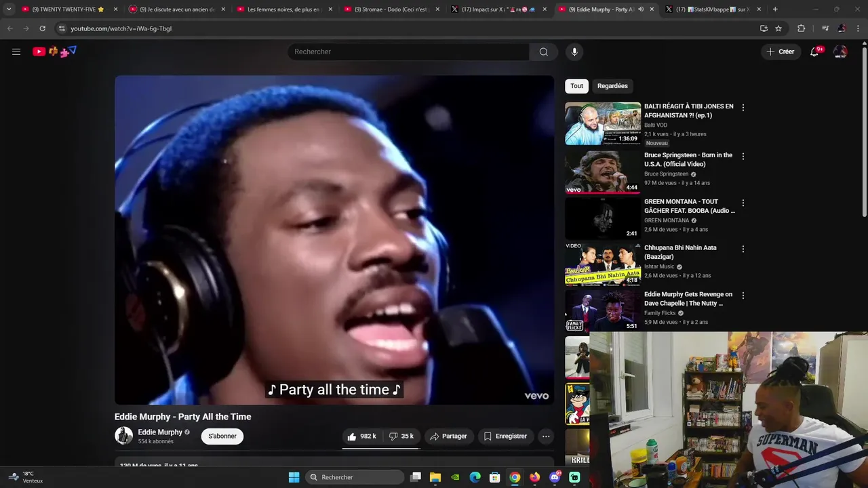Go back in the browser
This screenshot has width=868, height=488.
point(9,28)
